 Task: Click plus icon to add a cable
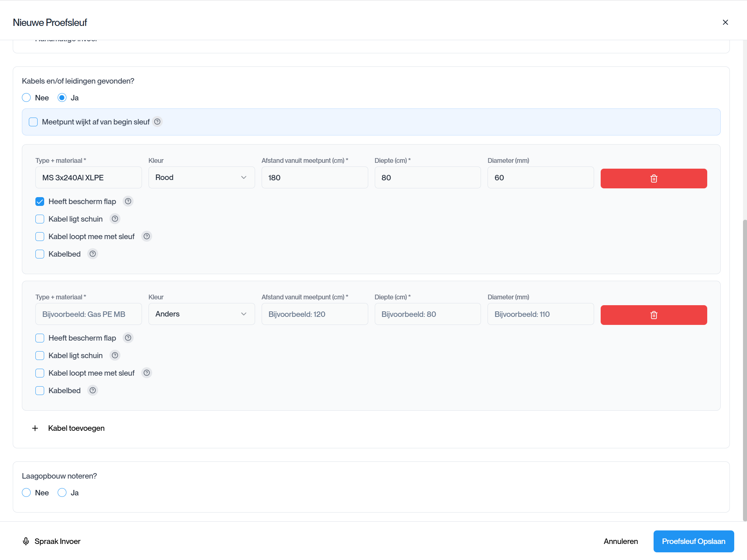click(x=35, y=428)
